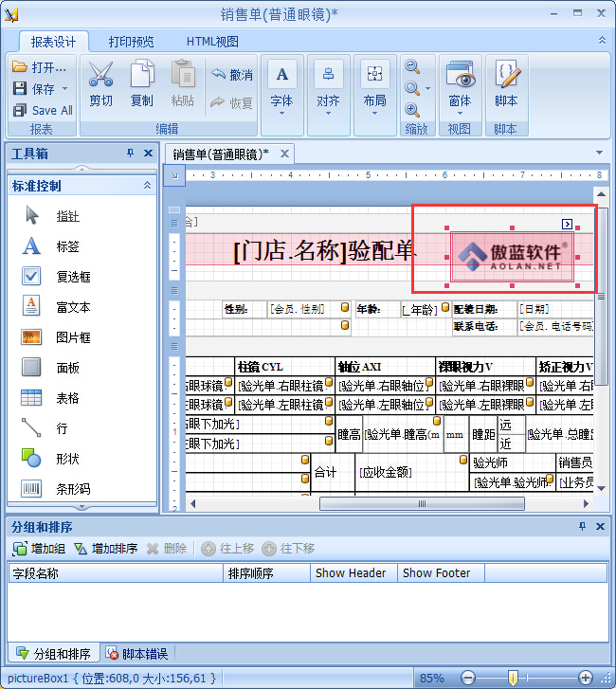Collapse the Standard Controls (标准控制) section
This screenshot has width=616, height=689.
point(147,186)
